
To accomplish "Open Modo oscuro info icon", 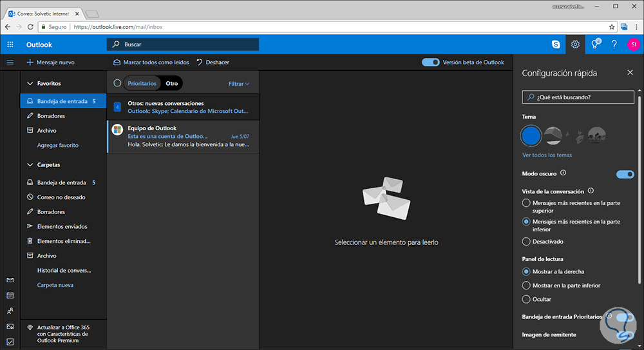I will pos(563,173).
